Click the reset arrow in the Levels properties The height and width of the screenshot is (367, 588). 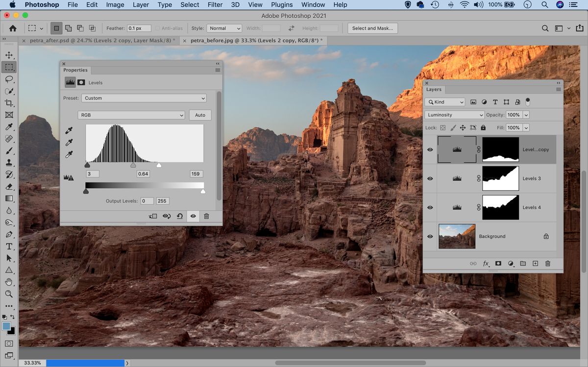click(x=180, y=216)
